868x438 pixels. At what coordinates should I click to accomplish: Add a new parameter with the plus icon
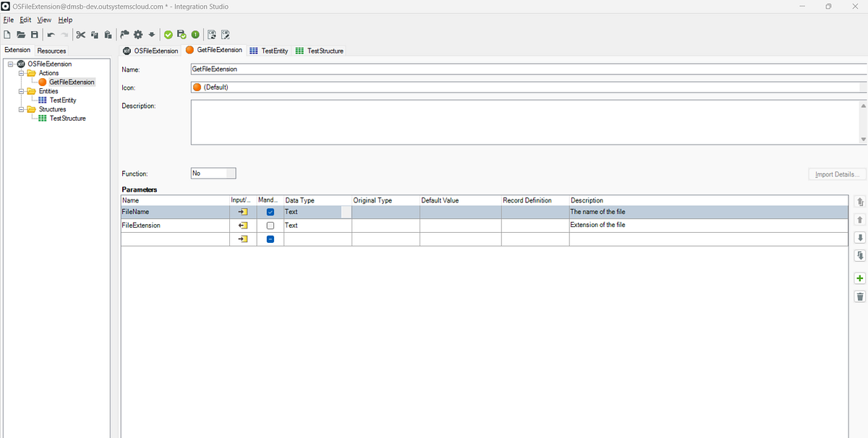[859, 278]
